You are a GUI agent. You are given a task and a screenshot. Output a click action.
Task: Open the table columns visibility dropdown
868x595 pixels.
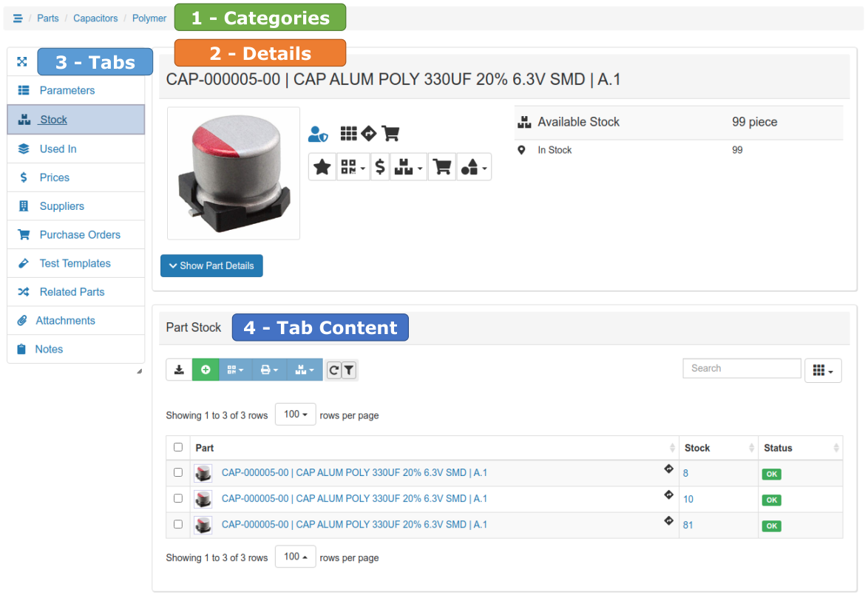coord(822,370)
